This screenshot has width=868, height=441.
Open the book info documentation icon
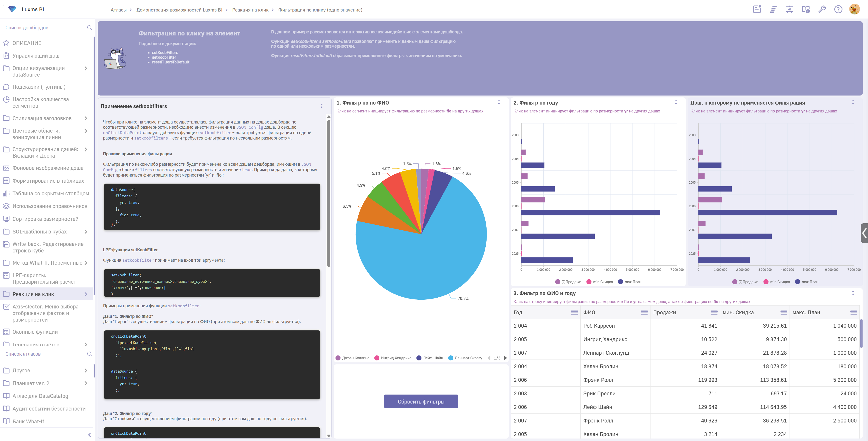pos(806,9)
